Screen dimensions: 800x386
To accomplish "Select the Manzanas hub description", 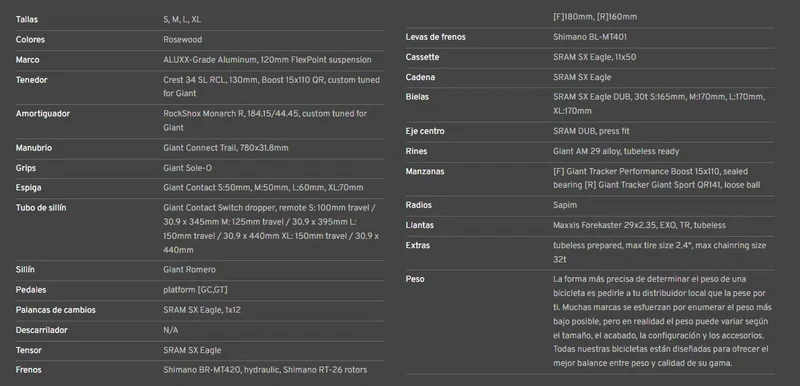I will [657, 178].
